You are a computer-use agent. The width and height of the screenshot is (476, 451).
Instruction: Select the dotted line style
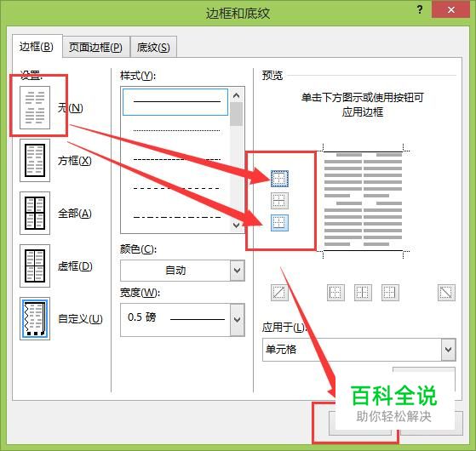(x=176, y=131)
